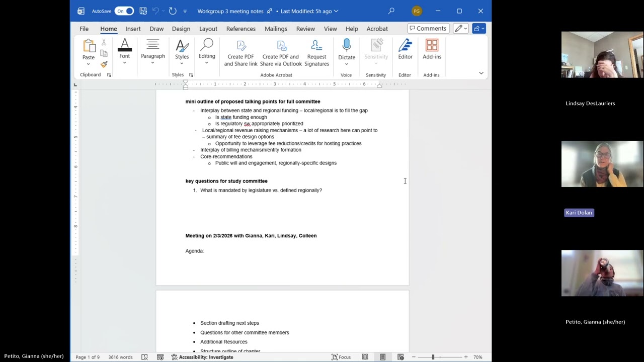Select the Home ribbon tab
The width and height of the screenshot is (644, 362).
click(108, 29)
